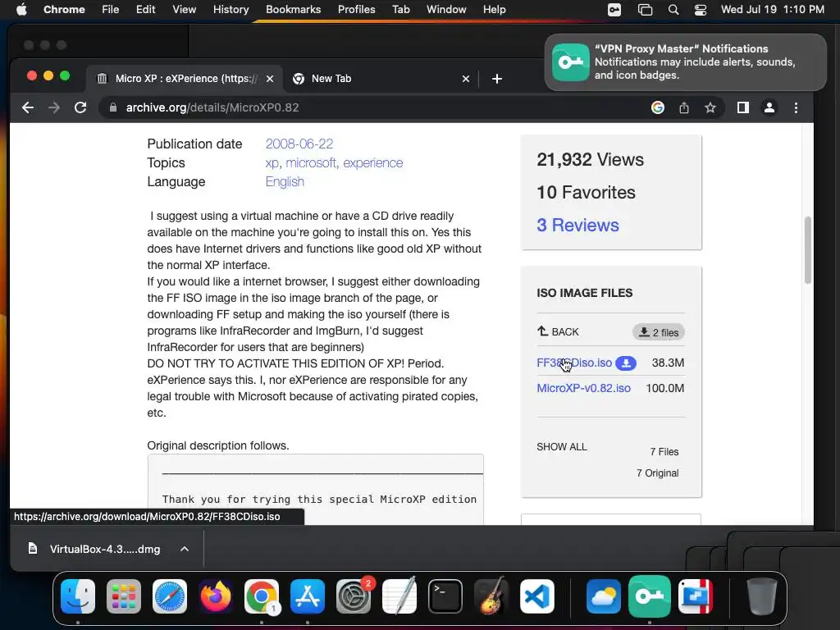Viewport: 840px width, 630px height.
Task: Open Launchpad from the dock
Action: point(124,596)
